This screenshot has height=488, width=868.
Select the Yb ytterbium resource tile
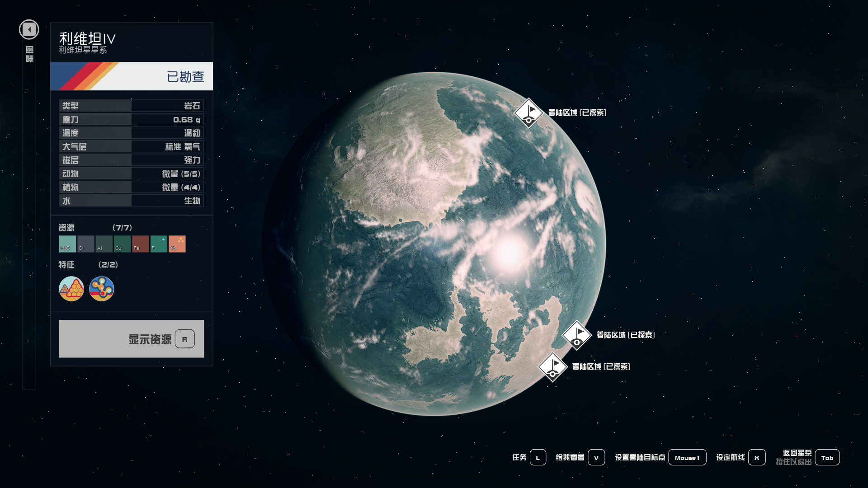[177, 244]
